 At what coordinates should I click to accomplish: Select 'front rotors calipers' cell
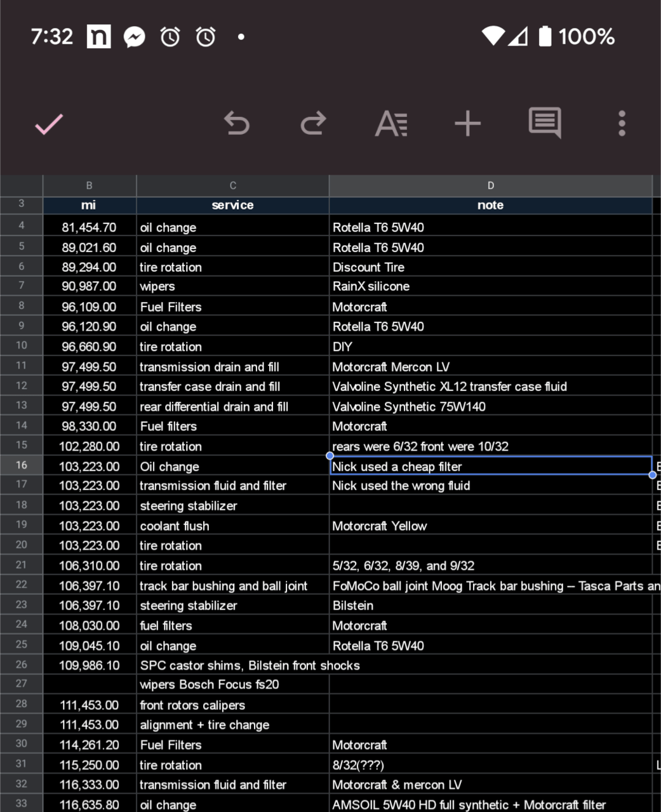pyautogui.click(x=233, y=705)
